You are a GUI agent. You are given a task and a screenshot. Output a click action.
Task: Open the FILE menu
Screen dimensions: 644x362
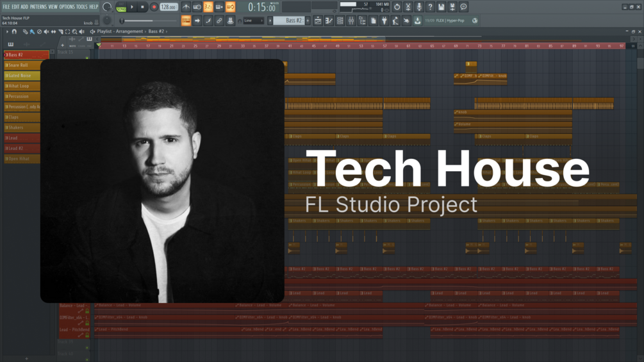tap(6, 6)
